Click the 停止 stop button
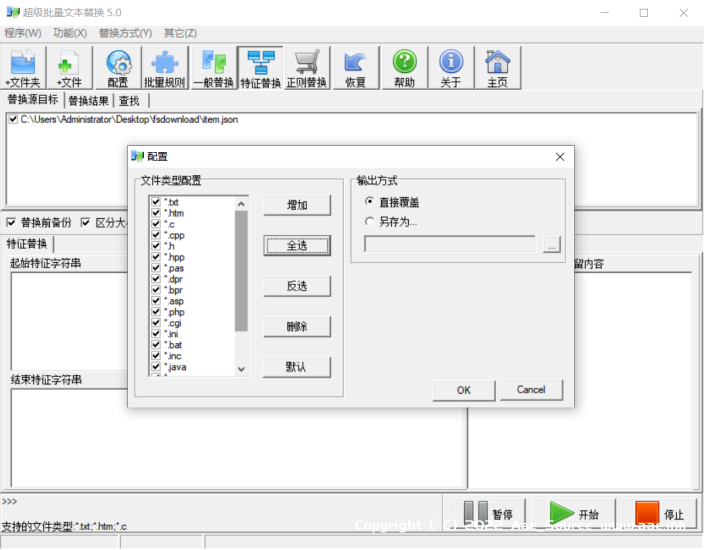This screenshot has width=704, height=550. click(660, 514)
